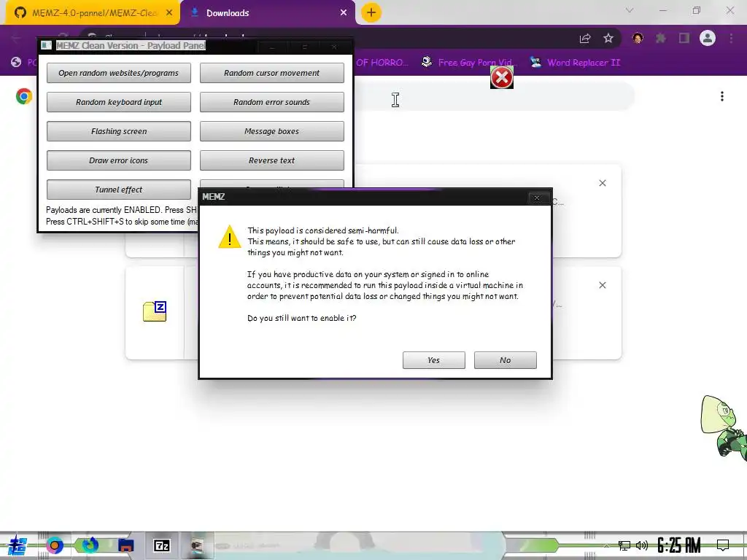The image size is (747, 560).
Task: Click the share page icon in address bar
Action: click(x=585, y=38)
